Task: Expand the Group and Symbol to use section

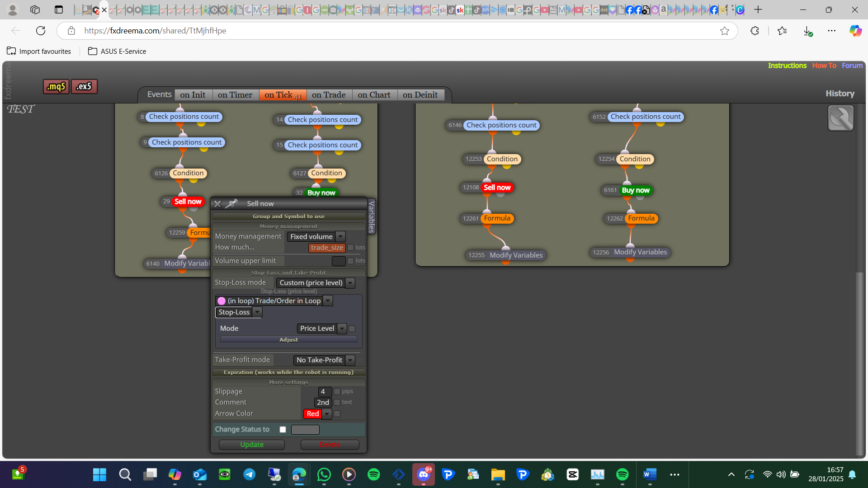Action: click(289, 216)
